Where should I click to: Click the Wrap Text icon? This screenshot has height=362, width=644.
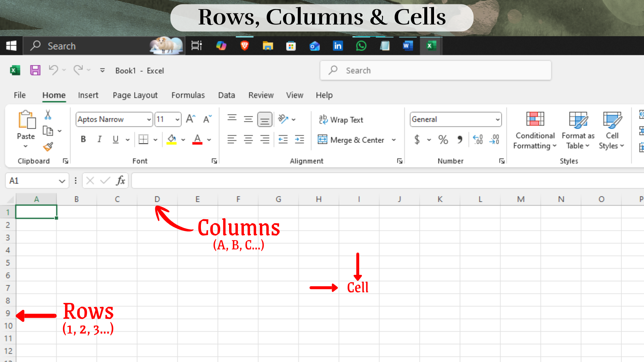pyautogui.click(x=323, y=120)
